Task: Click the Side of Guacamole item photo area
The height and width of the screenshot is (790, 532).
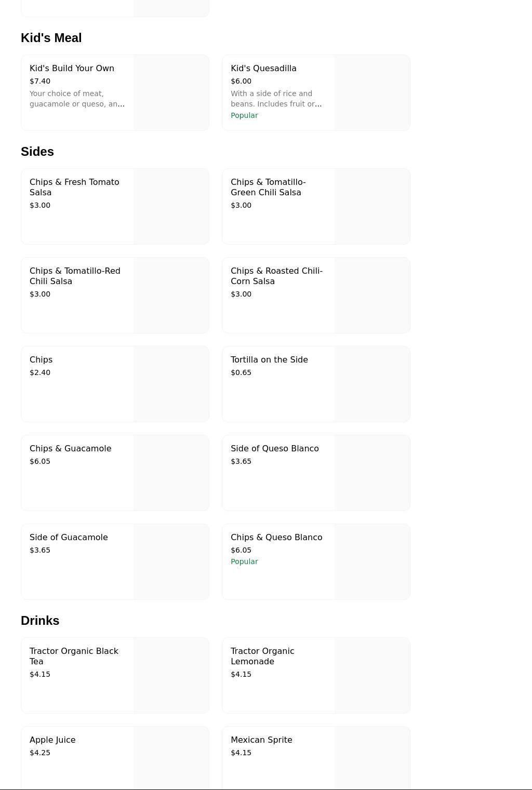Action: (x=171, y=561)
